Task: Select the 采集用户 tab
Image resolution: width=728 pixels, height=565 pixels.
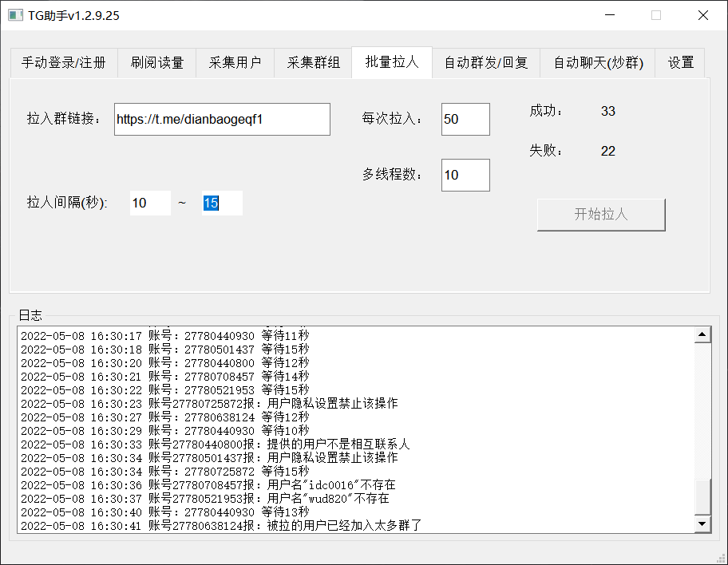Action: (x=235, y=63)
